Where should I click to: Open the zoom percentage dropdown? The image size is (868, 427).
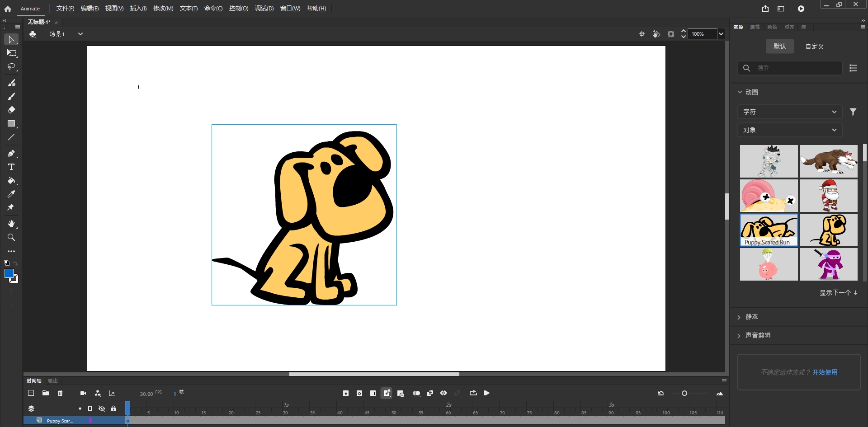click(x=721, y=34)
